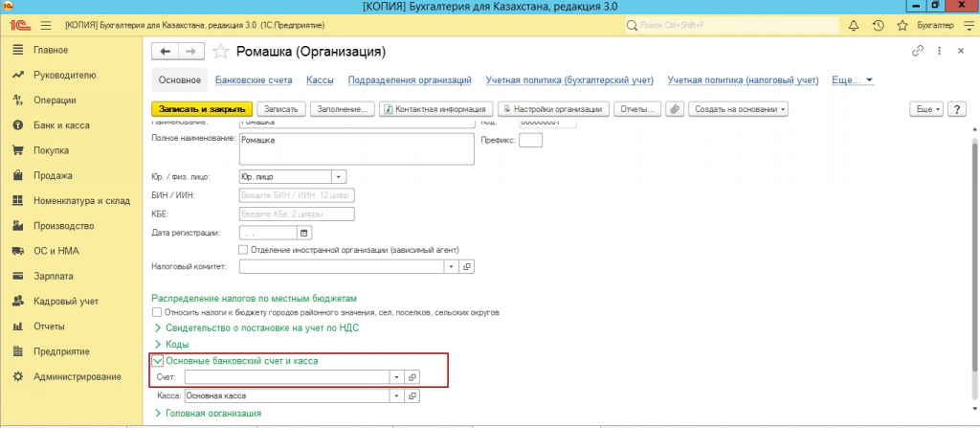Click the Заполнение... button
The height and width of the screenshot is (428, 980).
pyautogui.click(x=343, y=109)
